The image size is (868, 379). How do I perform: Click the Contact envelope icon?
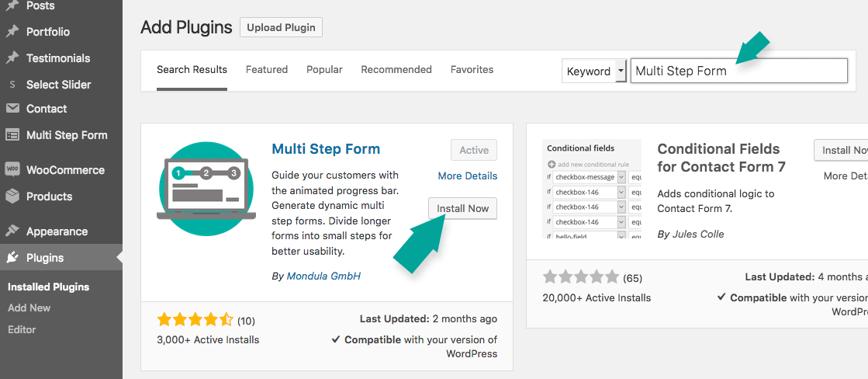pos(12,109)
